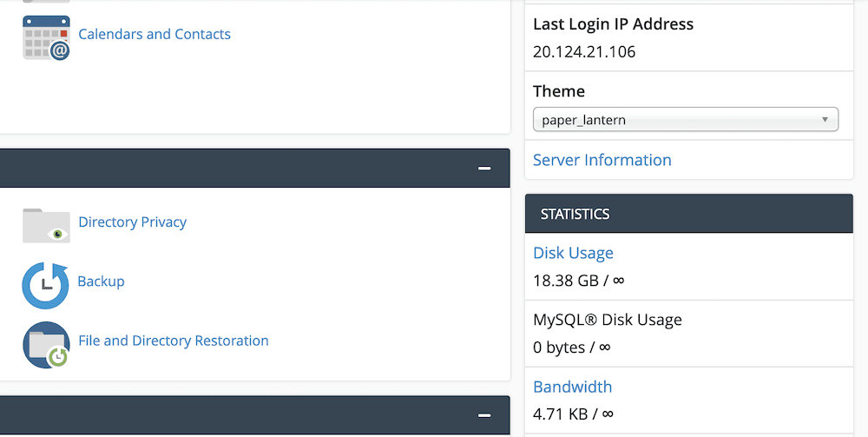Image resolution: width=868 pixels, height=437 pixels.
Task: Open the Server Information link
Action: [x=602, y=160]
